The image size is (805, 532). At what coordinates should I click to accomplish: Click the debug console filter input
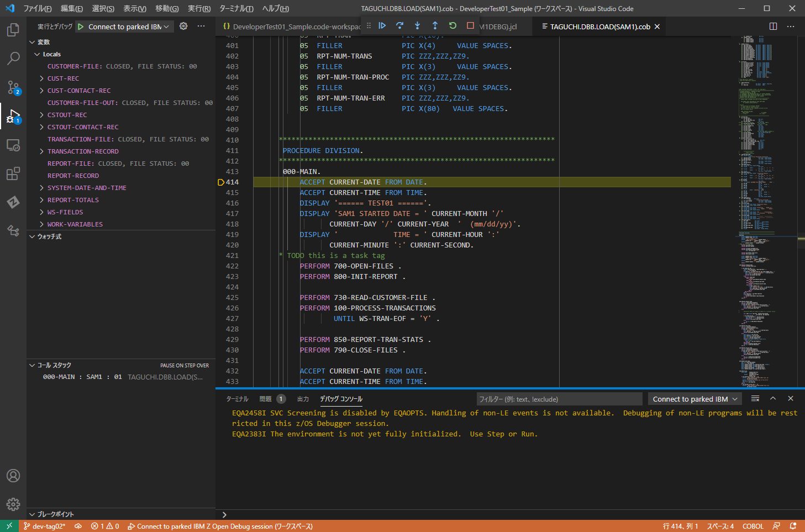tap(558, 399)
